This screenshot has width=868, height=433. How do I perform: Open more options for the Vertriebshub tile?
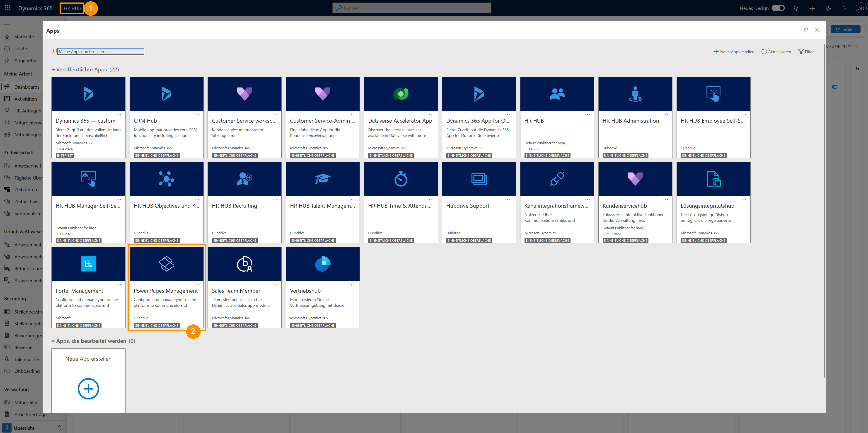pyautogui.click(x=353, y=284)
